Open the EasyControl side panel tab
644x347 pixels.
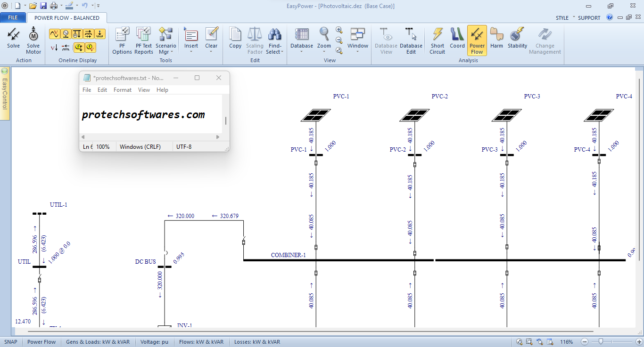5,94
